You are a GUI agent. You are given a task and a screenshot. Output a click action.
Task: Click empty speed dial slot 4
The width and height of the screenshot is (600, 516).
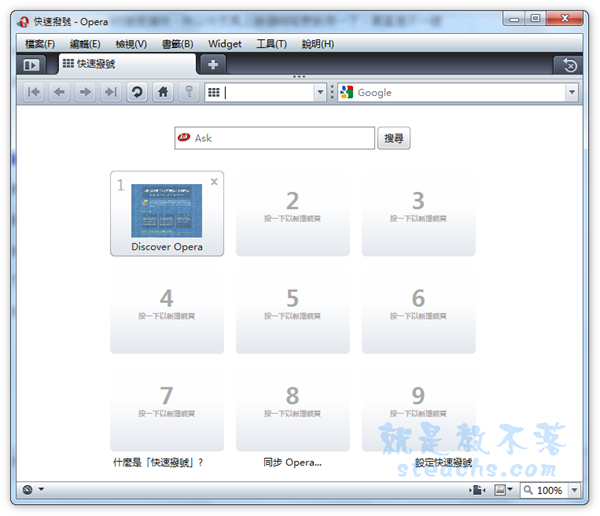click(x=167, y=311)
